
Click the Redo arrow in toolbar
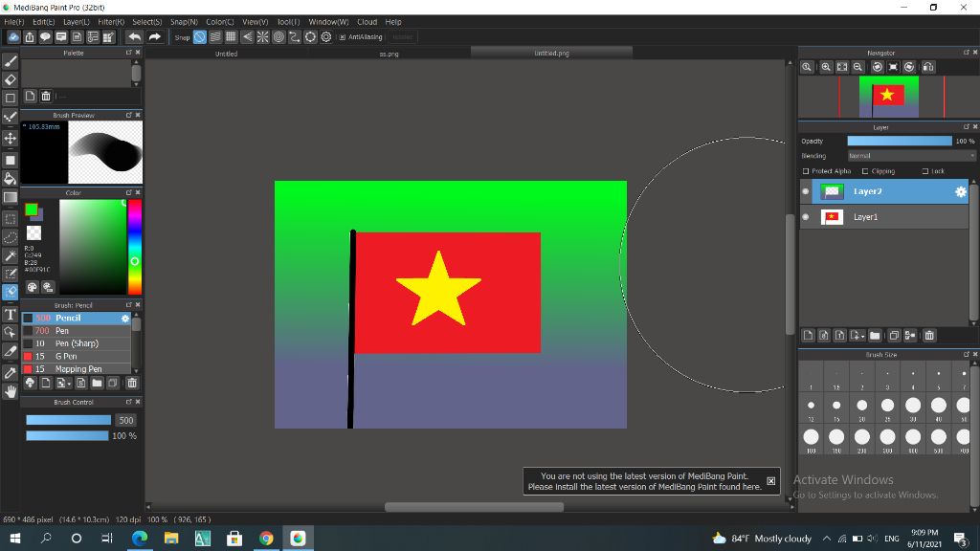click(154, 37)
